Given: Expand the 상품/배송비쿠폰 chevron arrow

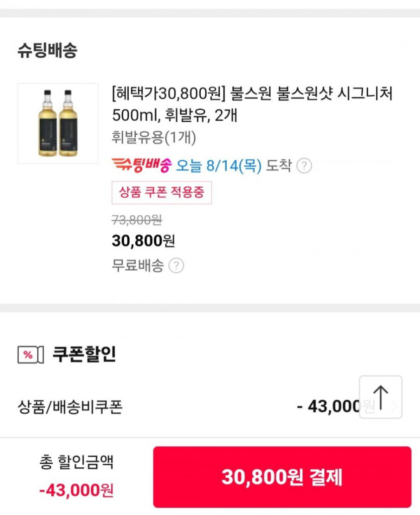Looking at the screenshot, I should [395, 406].
